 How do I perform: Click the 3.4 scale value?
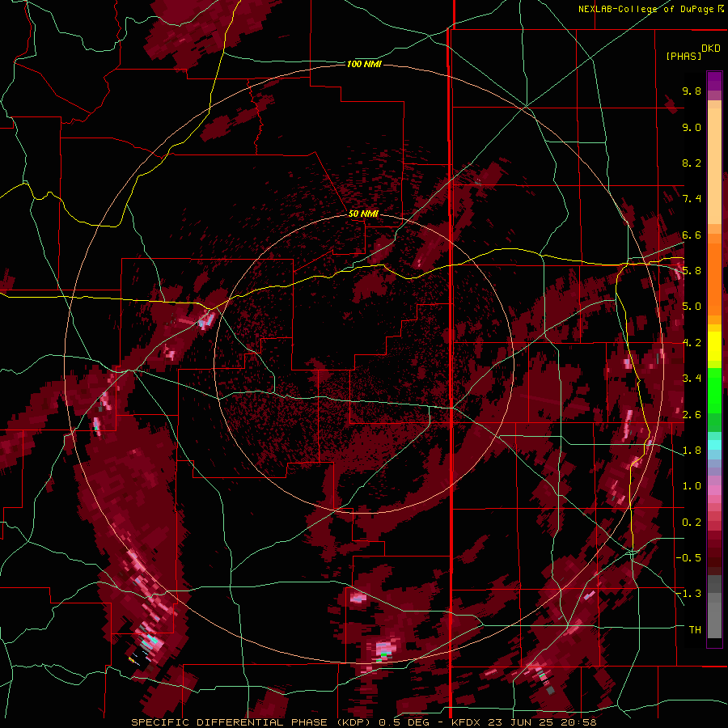click(x=692, y=379)
